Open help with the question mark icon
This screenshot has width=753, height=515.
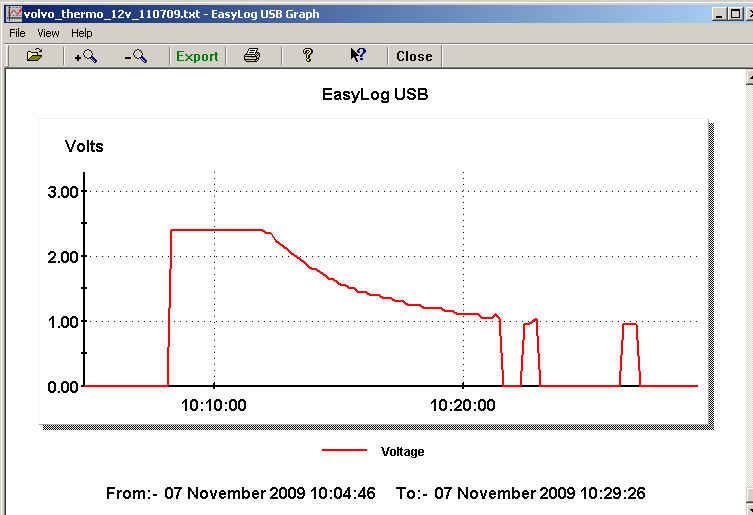(x=308, y=56)
